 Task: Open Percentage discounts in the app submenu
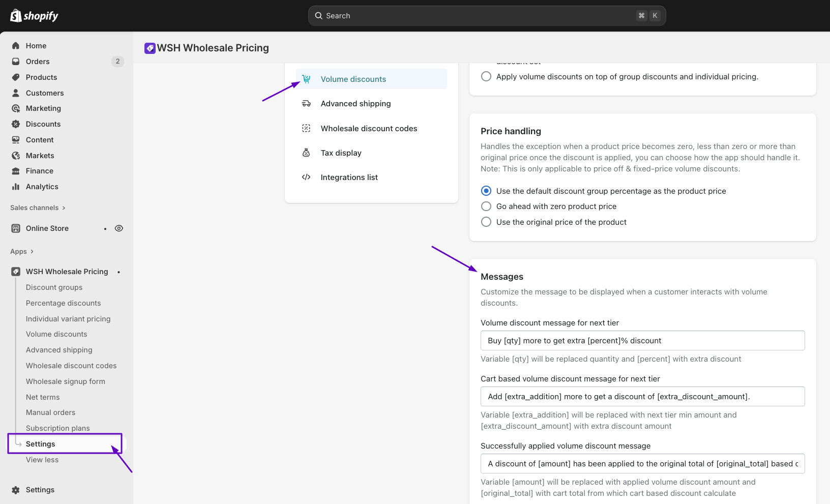pyautogui.click(x=63, y=303)
